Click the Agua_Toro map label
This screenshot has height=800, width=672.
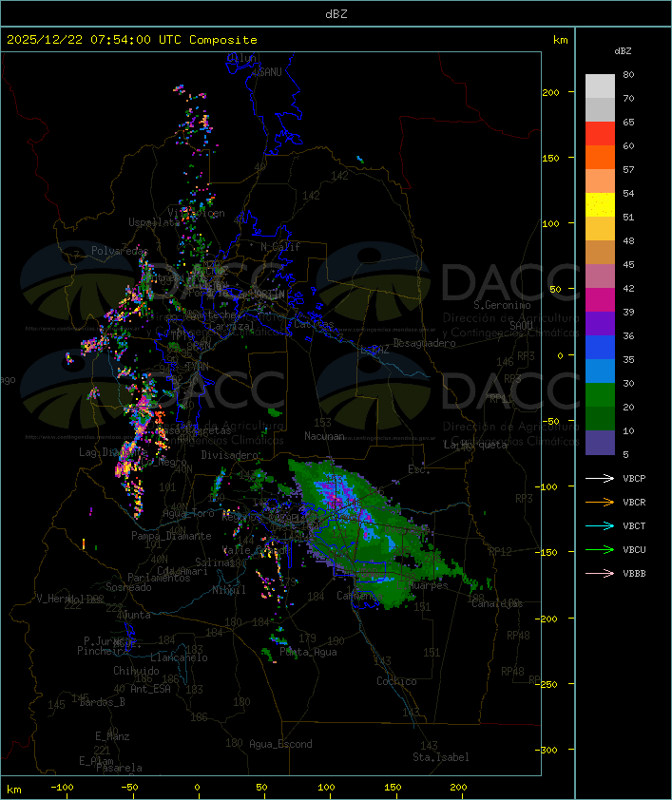pos(188,513)
